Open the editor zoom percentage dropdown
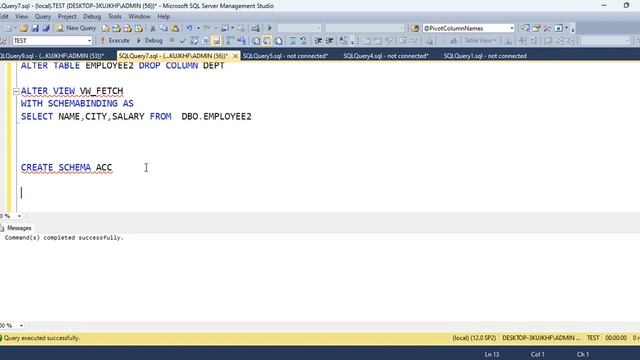 tap(19, 216)
